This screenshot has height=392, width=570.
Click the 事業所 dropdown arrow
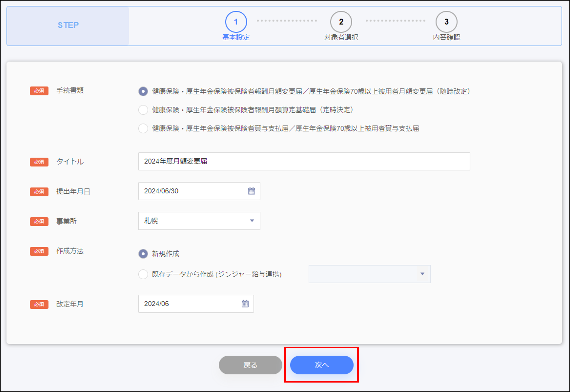click(x=252, y=221)
